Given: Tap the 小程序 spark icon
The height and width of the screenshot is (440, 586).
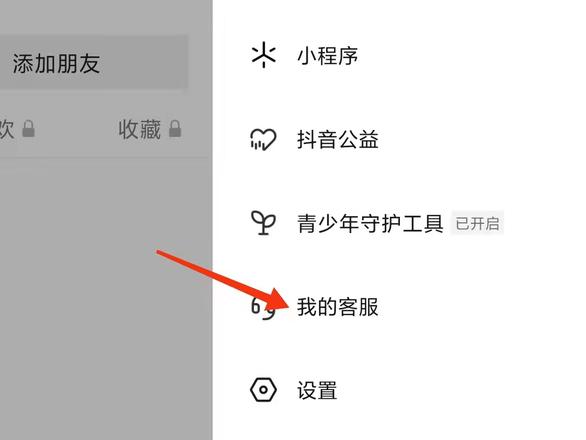Looking at the screenshot, I should tap(263, 55).
